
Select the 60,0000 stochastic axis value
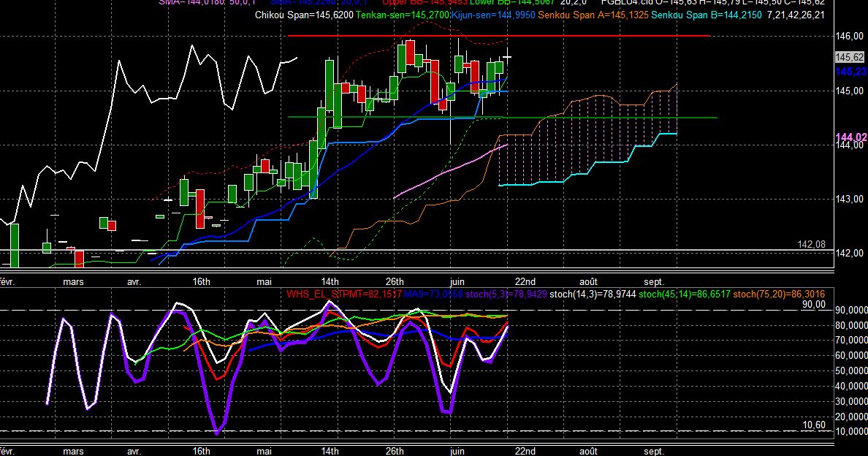click(x=851, y=356)
